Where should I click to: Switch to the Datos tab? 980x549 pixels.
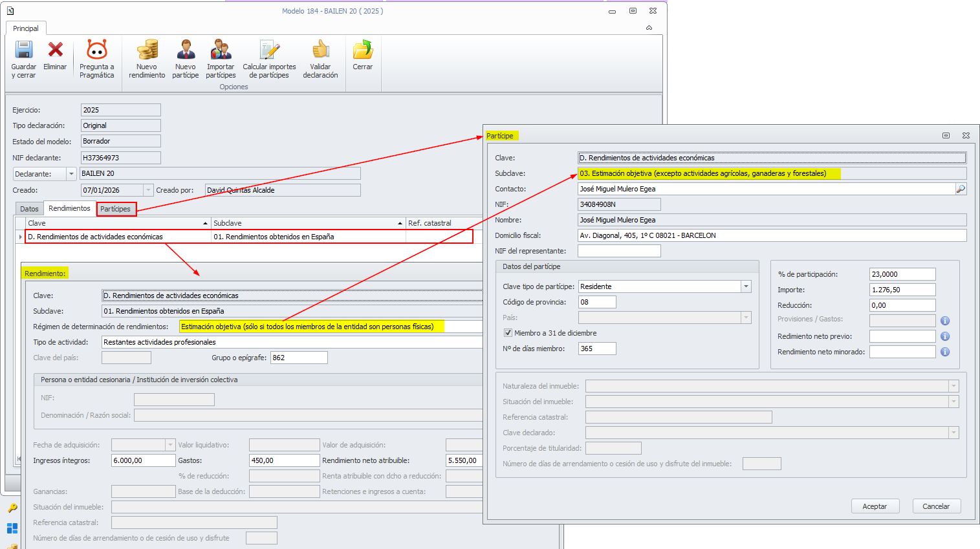tap(29, 209)
